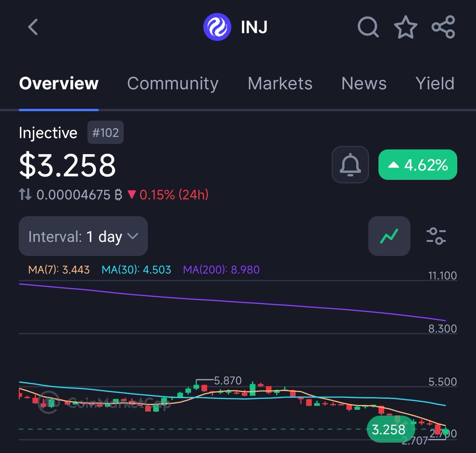Switch to the Community tab
The height and width of the screenshot is (453, 476).
click(173, 83)
